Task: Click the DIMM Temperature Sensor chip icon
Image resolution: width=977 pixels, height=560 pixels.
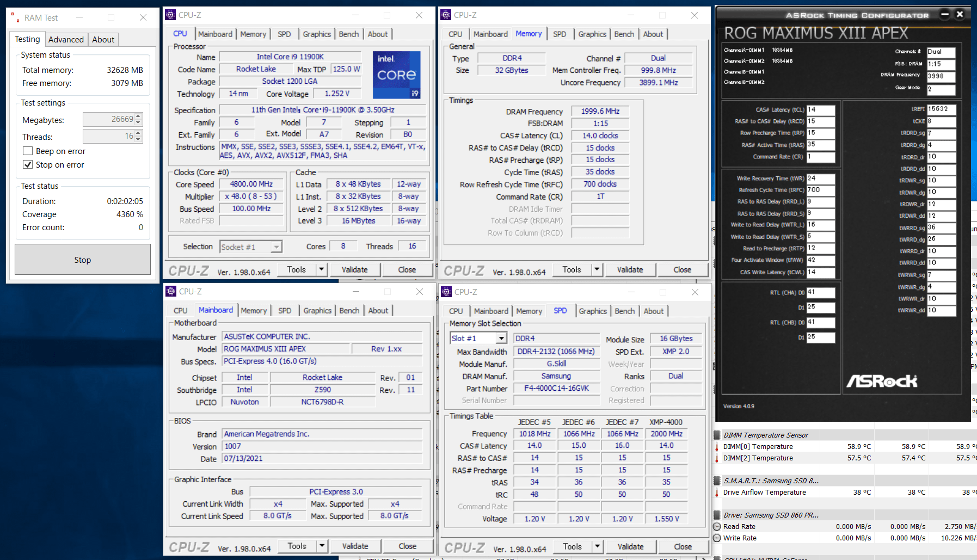Action: pos(717,435)
